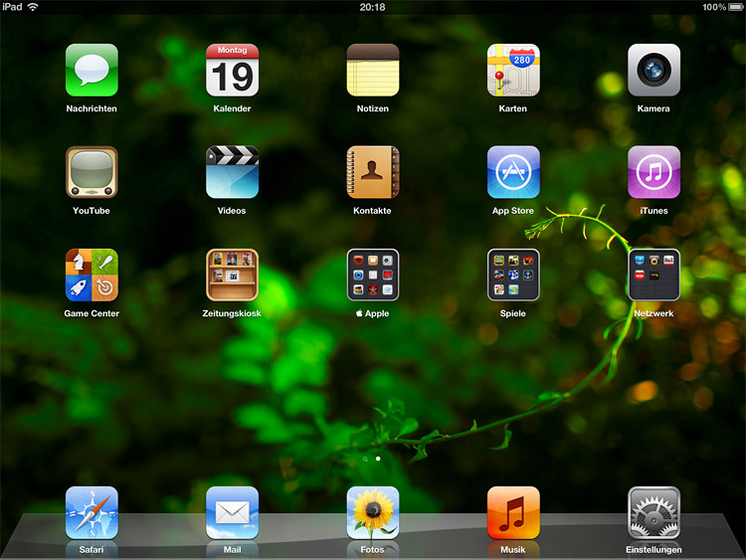Open the Karten maps app
The image size is (746, 560).
point(513,70)
